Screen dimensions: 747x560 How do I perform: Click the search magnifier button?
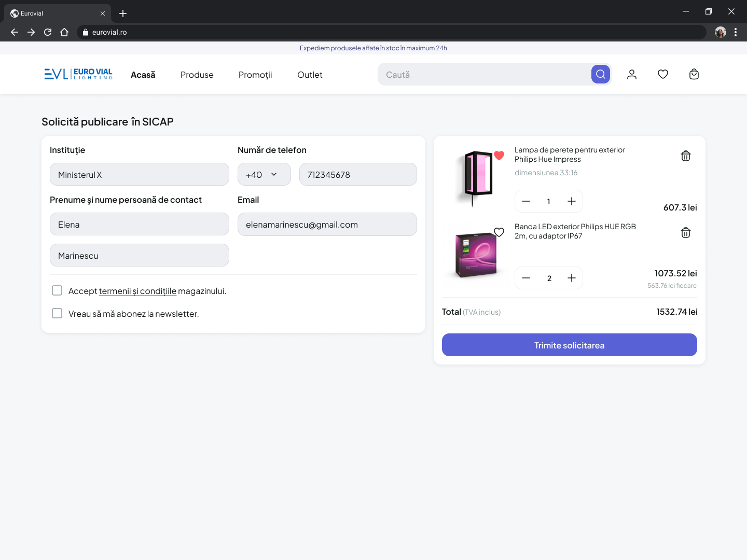coord(601,74)
